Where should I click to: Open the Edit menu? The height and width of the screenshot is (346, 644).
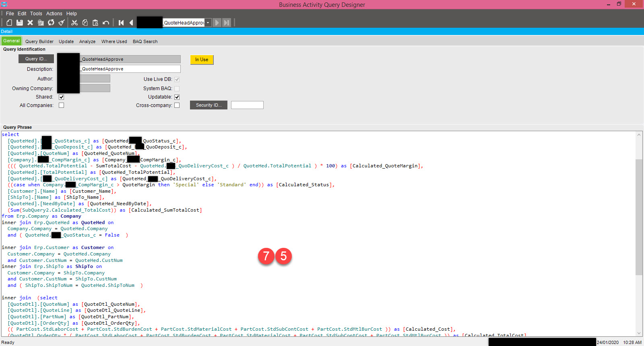22,14
